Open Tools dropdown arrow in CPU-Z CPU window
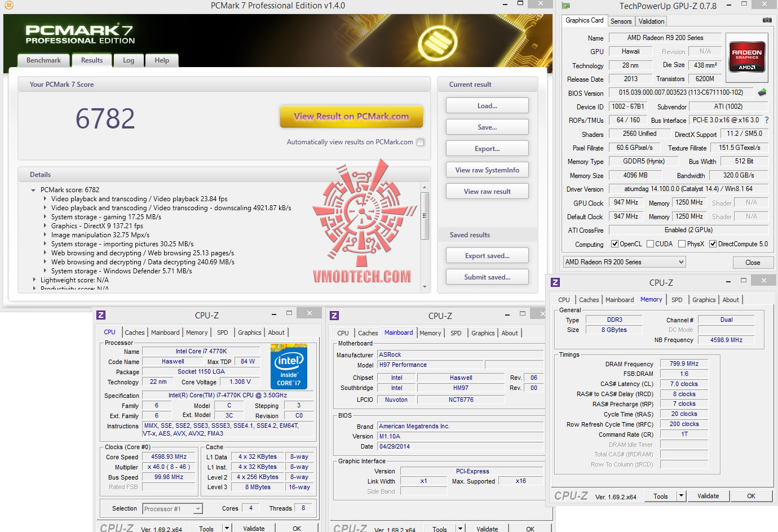 tap(227, 528)
